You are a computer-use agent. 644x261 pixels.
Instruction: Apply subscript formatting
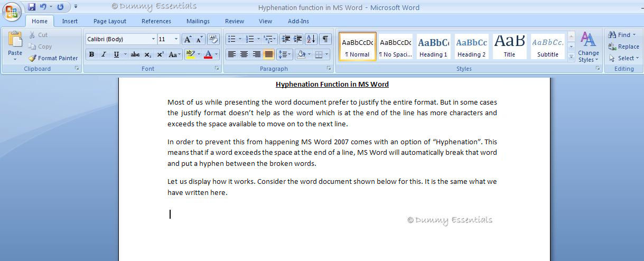click(148, 54)
